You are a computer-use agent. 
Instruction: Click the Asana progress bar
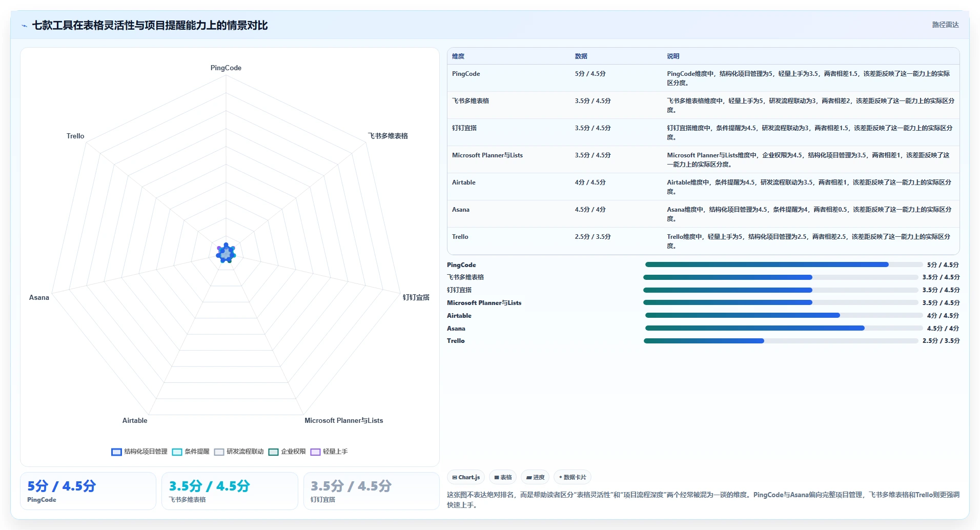pyautogui.click(x=784, y=328)
